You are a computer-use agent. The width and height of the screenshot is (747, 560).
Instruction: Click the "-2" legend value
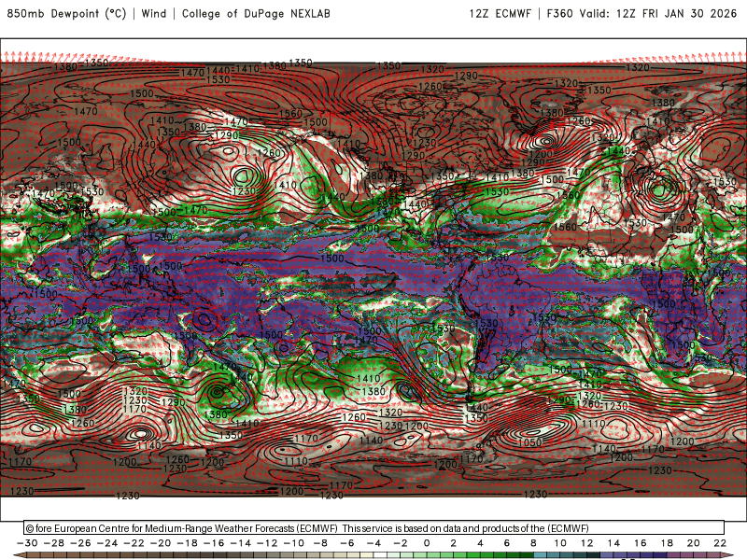[x=401, y=543]
